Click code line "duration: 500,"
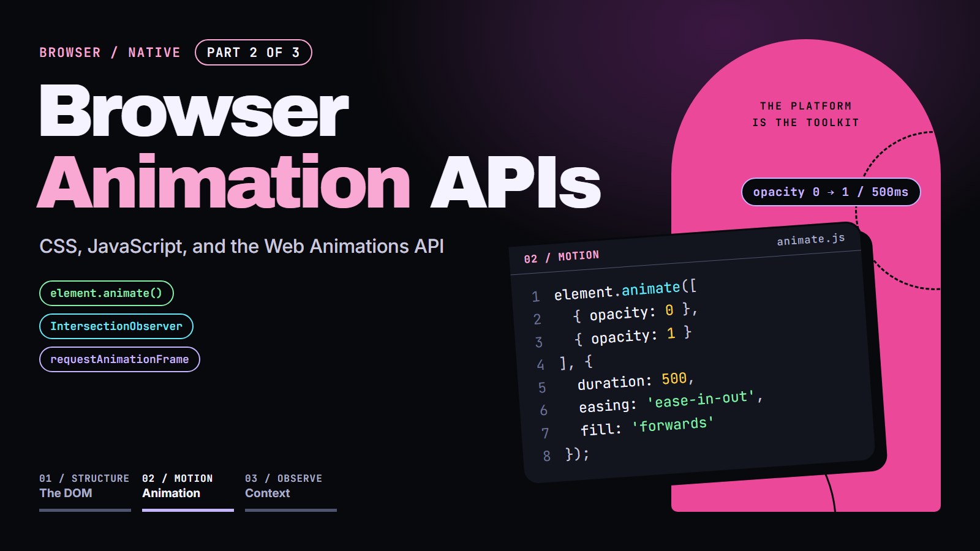The image size is (980, 551). point(636,381)
